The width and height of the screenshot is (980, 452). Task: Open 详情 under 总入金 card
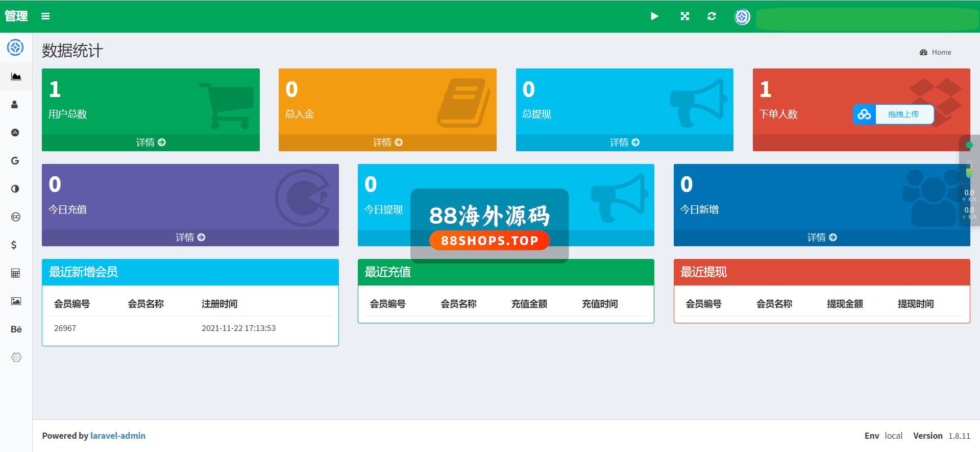click(x=387, y=142)
